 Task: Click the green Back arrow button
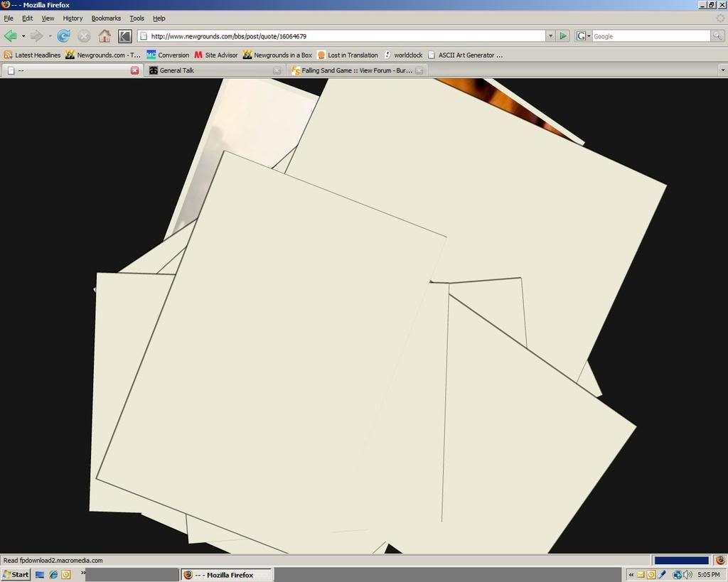(10, 36)
